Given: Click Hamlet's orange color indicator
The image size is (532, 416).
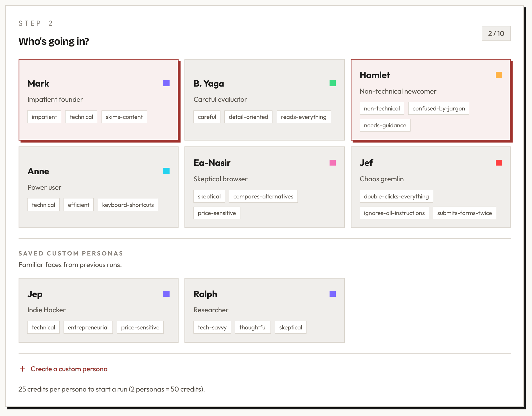Looking at the screenshot, I should (499, 75).
